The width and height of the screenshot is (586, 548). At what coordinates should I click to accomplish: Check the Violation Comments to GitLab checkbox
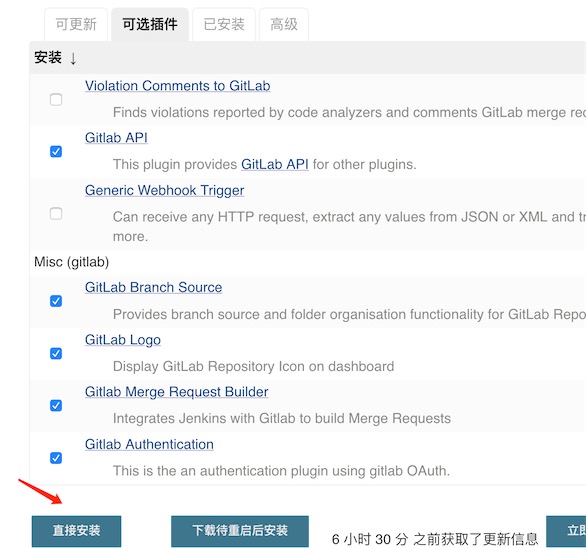point(56,100)
